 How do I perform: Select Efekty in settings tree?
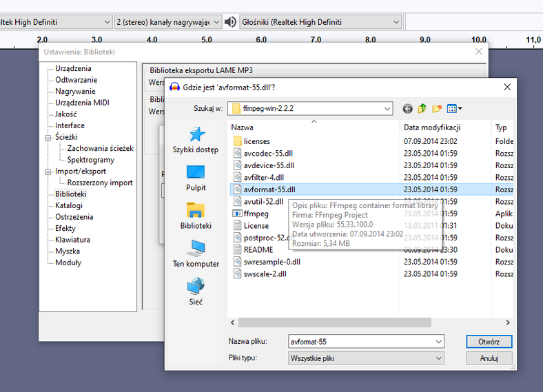point(65,228)
